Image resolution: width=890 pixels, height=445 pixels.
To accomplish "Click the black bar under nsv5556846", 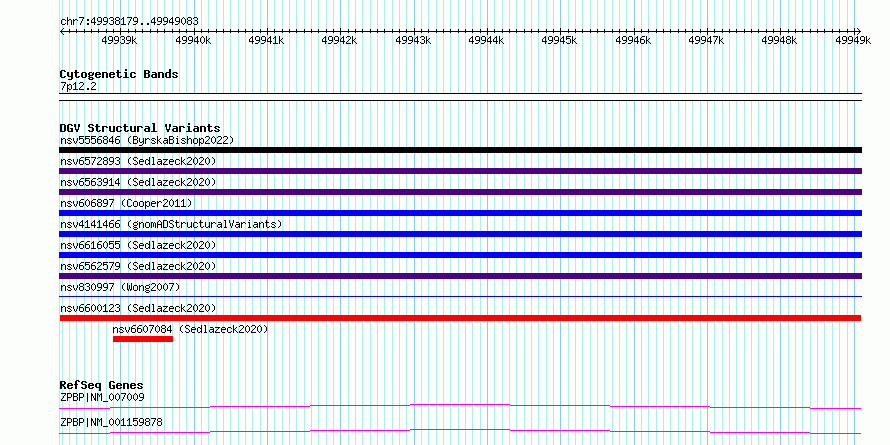I will click(x=460, y=150).
